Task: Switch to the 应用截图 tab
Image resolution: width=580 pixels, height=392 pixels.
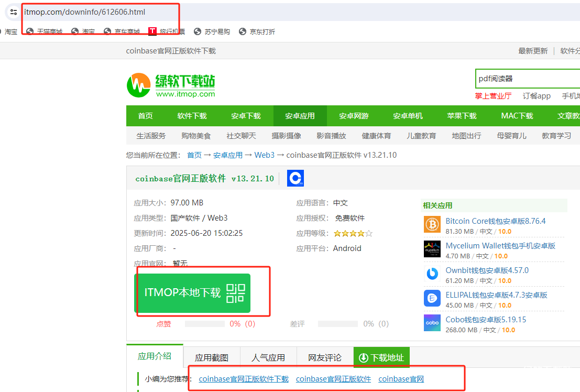Action: coord(212,357)
